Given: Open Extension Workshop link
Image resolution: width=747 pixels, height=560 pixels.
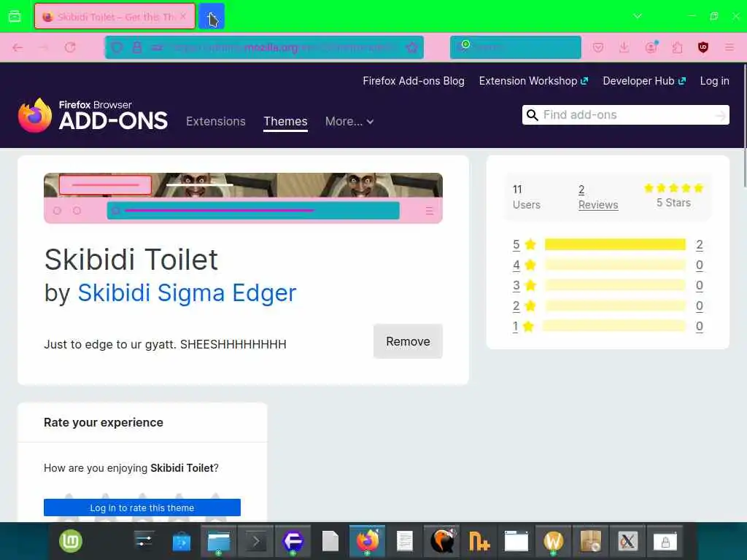Looking at the screenshot, I should 533,81.
